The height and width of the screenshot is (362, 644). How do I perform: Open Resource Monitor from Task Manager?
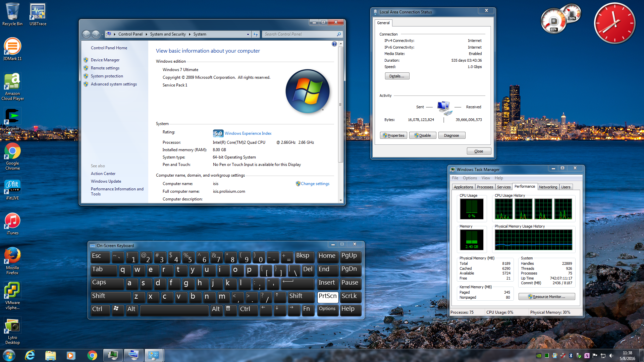point(547,297)
